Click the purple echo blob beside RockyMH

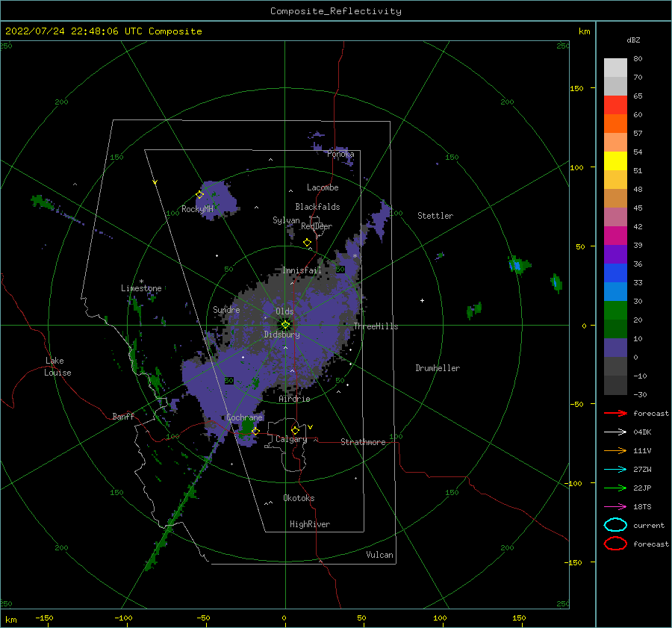click(219, 200)
